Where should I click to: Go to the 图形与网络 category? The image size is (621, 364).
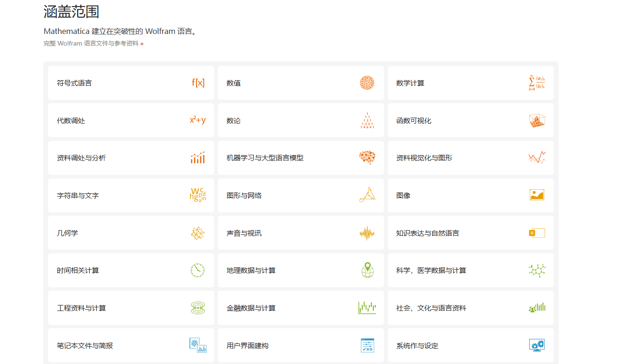tap(301, 195)
